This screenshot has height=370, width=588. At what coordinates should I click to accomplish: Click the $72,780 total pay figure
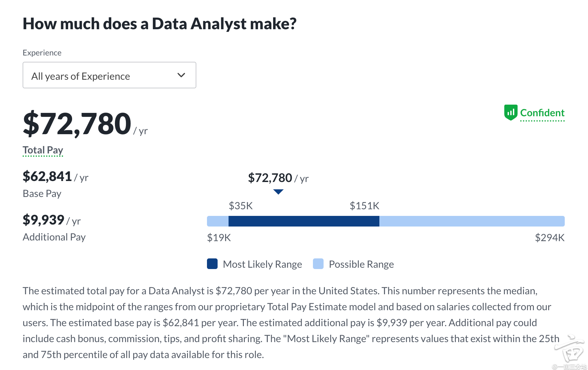point(77,124)
